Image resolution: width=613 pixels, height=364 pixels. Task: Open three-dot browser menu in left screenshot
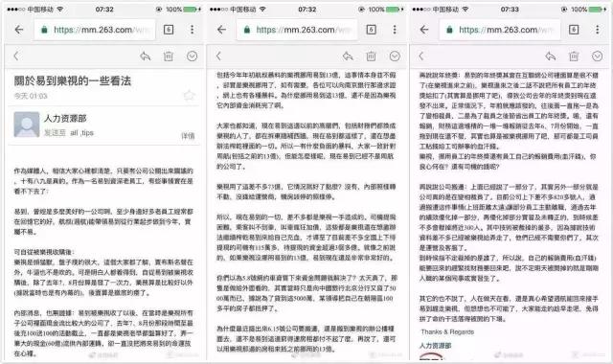coord(192,30)
